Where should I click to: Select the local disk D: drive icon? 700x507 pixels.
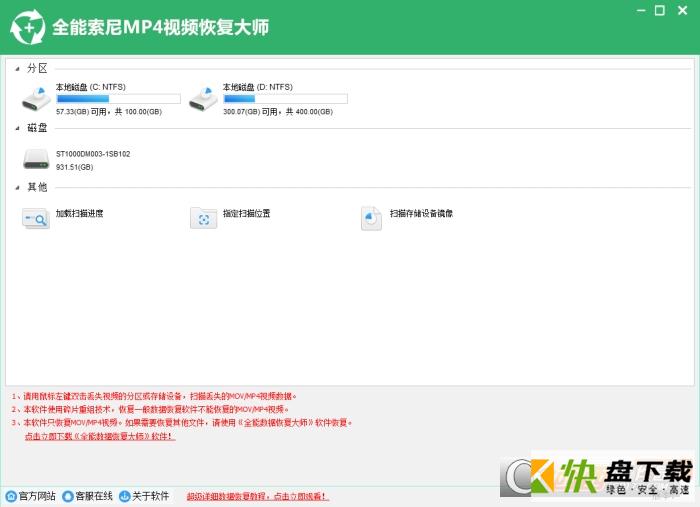(203, 99)
